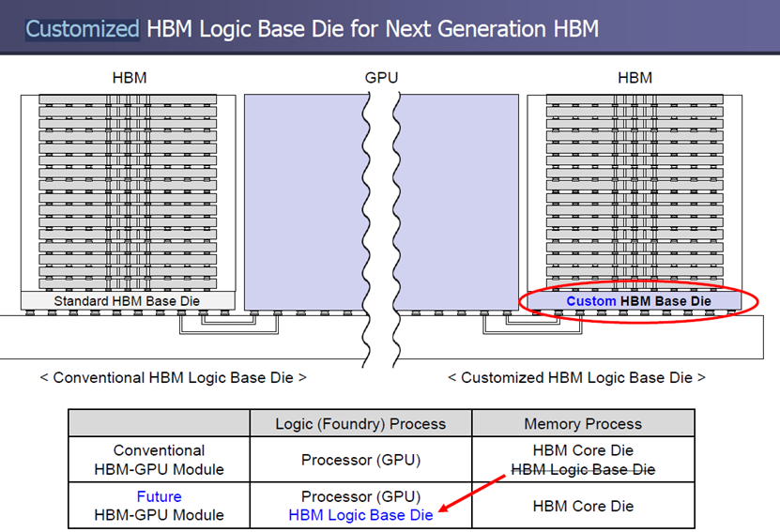
Task: Click the 'Logic (Foundry) Process' table header
Action: tap(360, 423)
